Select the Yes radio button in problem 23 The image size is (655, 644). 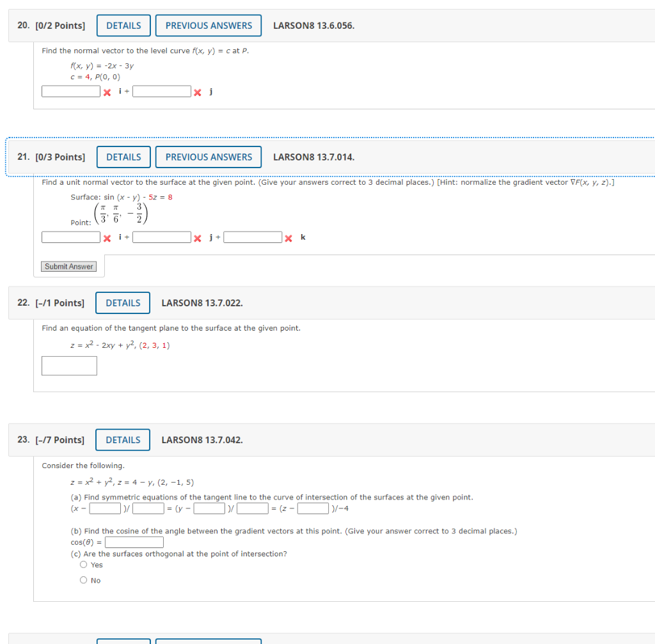[x=83, y=564]
